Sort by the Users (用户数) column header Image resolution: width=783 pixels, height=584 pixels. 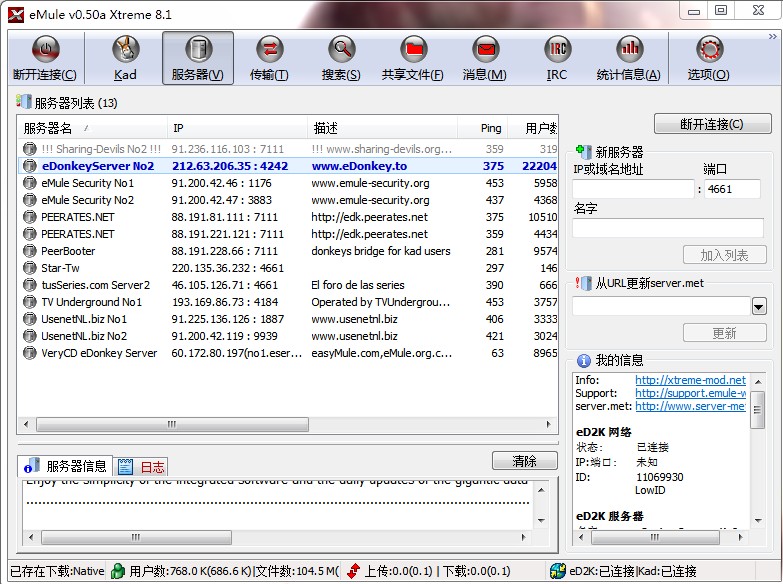533,128
